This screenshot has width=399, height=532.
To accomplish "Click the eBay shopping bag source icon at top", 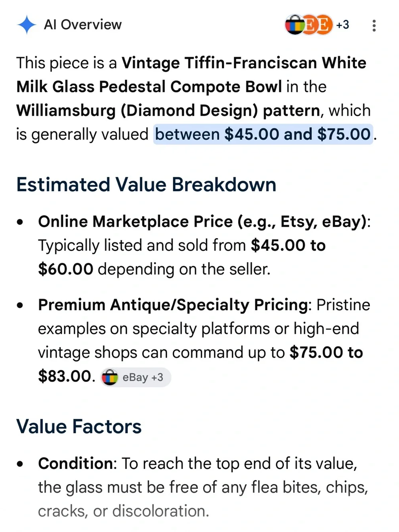I will click(x=295, y=25).
